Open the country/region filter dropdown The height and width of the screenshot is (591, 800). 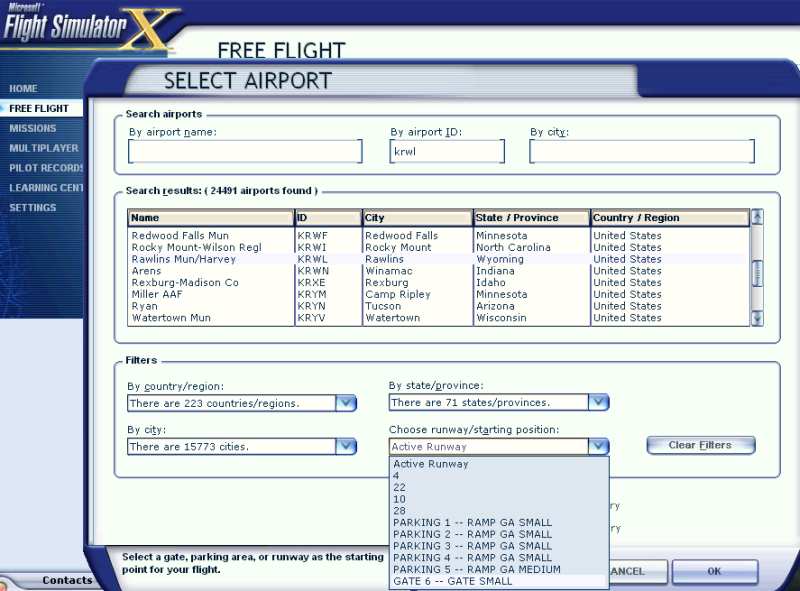[345, 403]
